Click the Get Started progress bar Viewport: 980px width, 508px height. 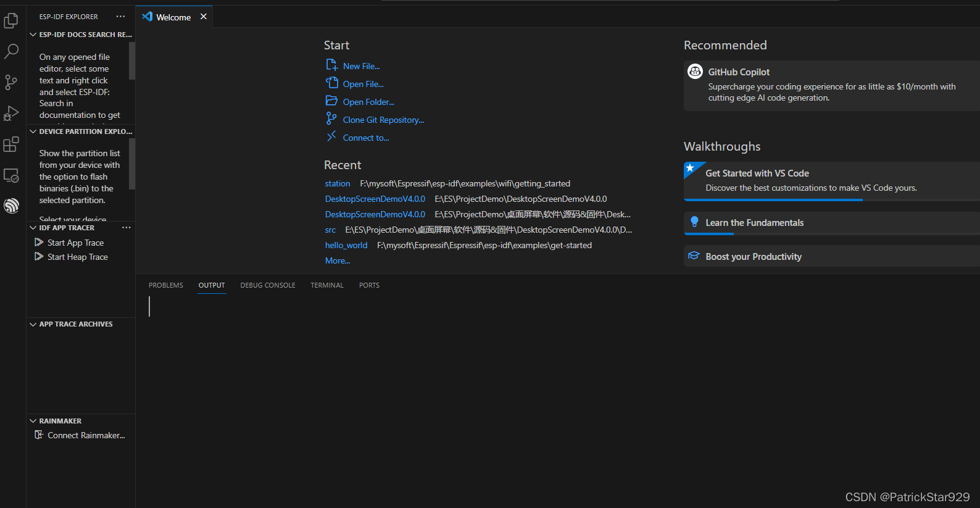(773, 200)
